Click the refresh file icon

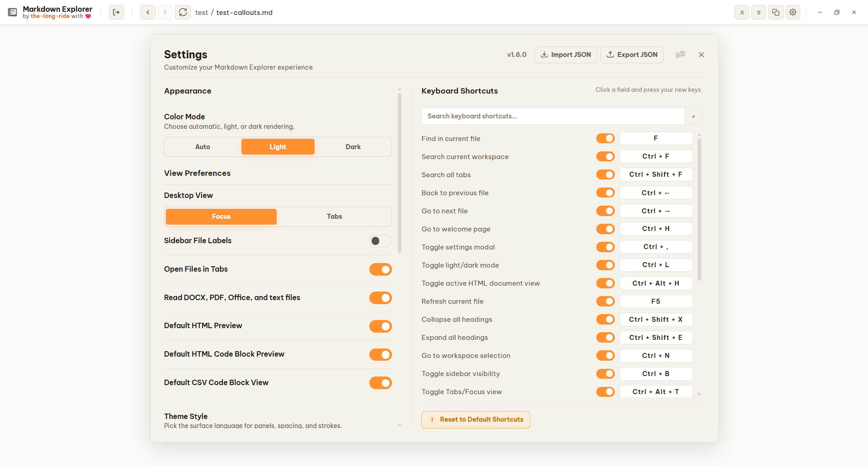coord(183,12)
